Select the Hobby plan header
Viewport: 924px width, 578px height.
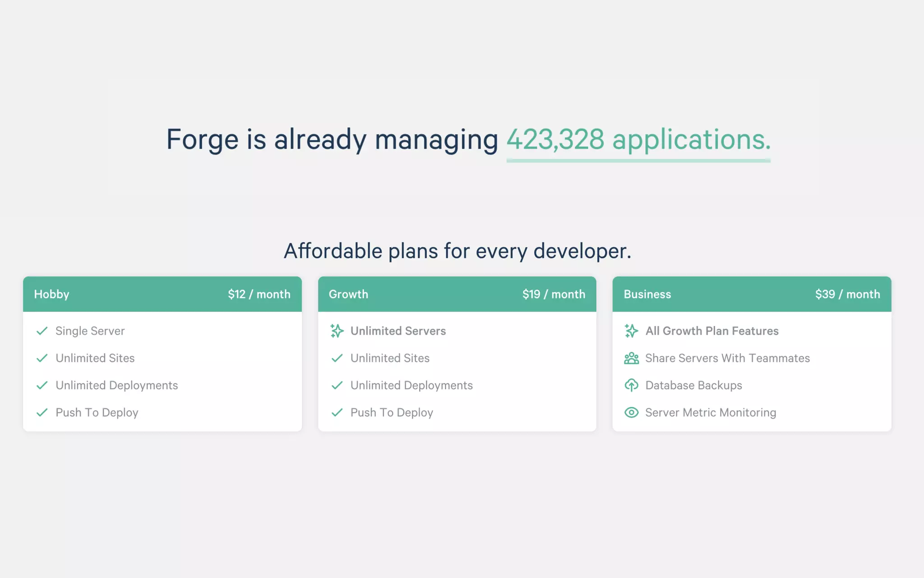(51, 294)
